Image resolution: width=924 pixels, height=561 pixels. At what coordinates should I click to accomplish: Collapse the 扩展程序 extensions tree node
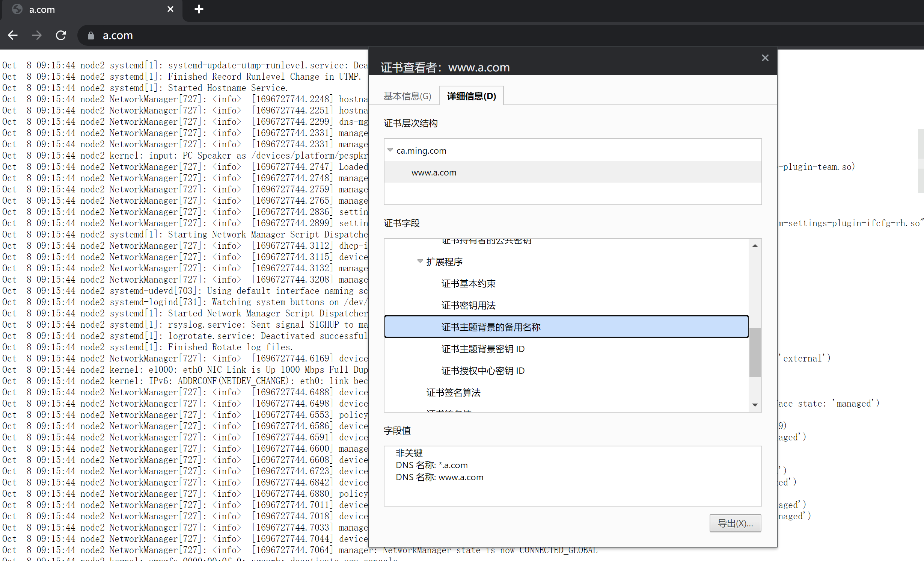click(420, 261)
